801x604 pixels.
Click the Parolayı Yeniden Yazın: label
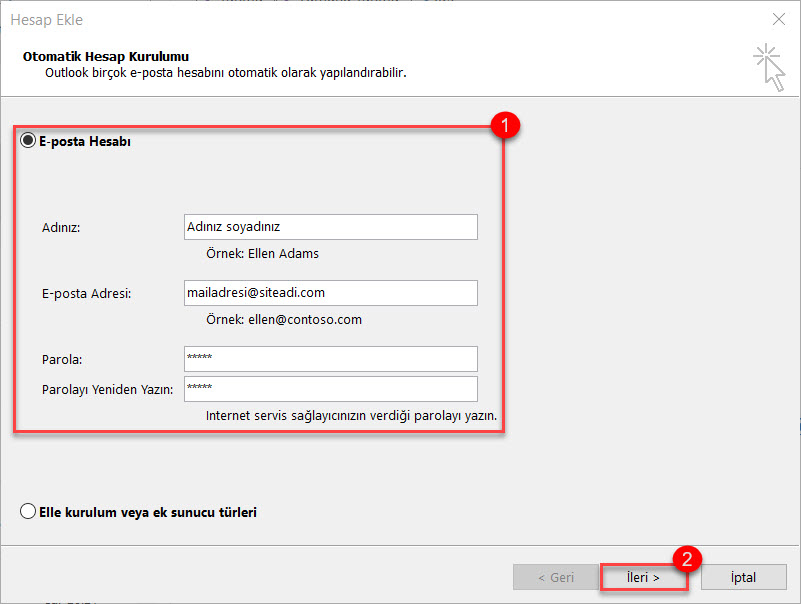108,390
